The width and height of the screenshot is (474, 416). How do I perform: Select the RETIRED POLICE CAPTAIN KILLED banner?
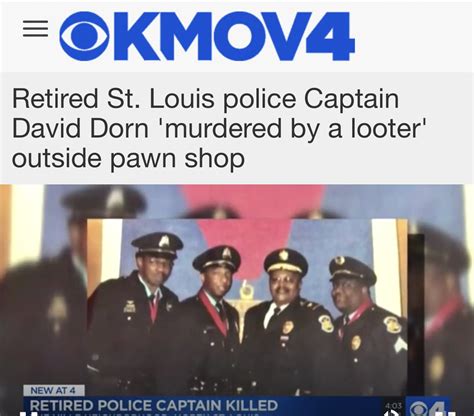(154, 405)
